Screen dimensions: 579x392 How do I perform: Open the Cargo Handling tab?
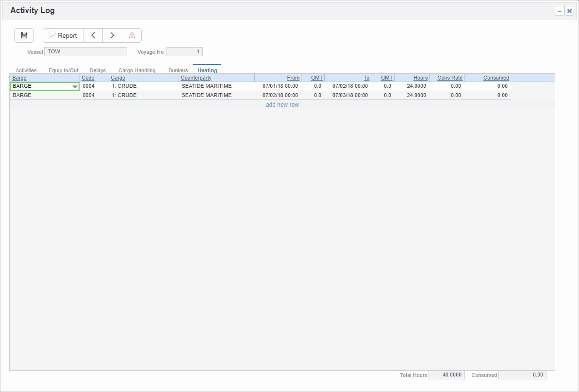pos(136,70)
